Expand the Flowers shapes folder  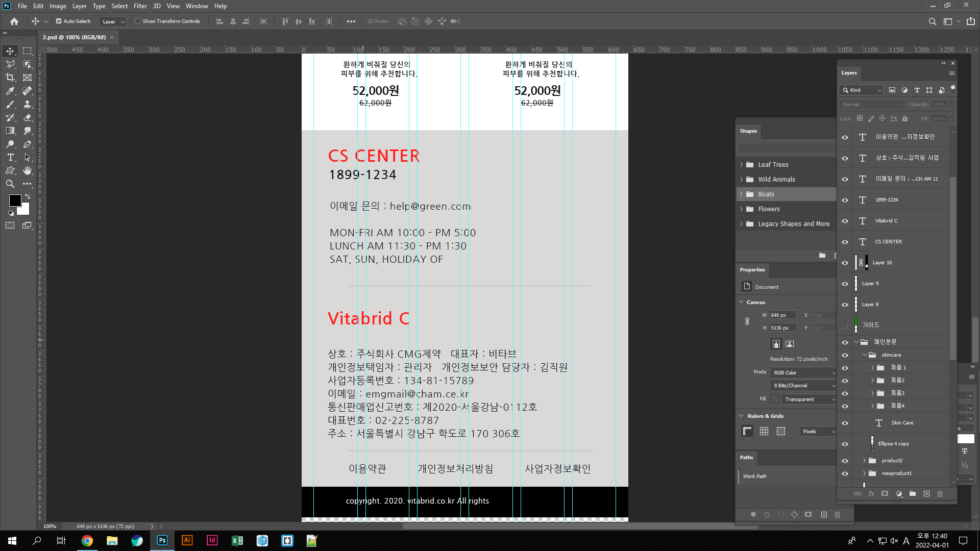coord(741,209)
